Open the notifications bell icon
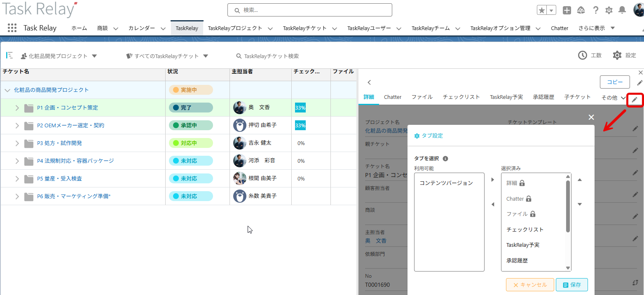644x295 pixels. [x=622, y=10]
